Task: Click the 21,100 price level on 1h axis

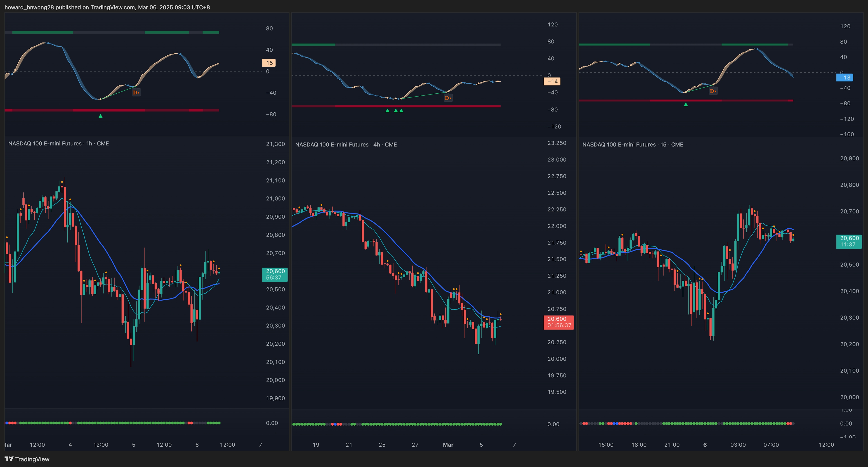Action: point(275,180)
